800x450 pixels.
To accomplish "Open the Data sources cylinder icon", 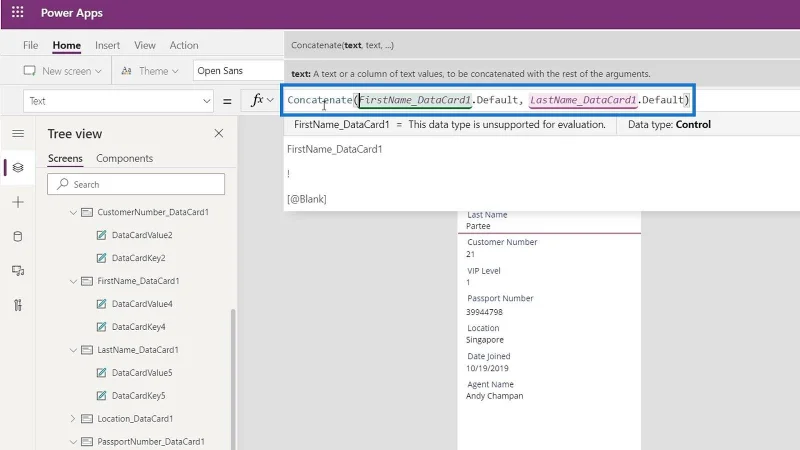I will click(18, 236).
